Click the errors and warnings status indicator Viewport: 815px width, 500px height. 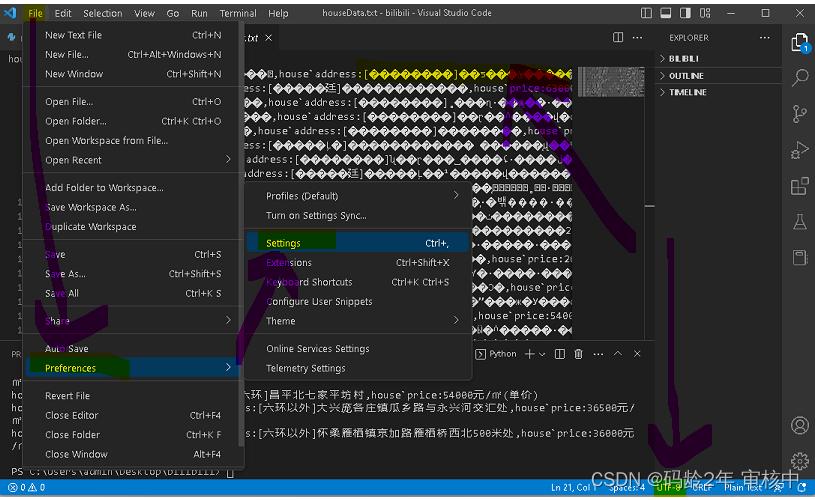26,488
